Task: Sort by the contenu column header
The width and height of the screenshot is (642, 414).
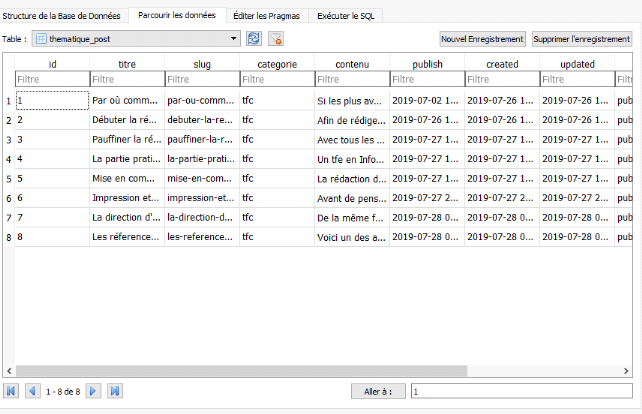Action: click(352, 64)
